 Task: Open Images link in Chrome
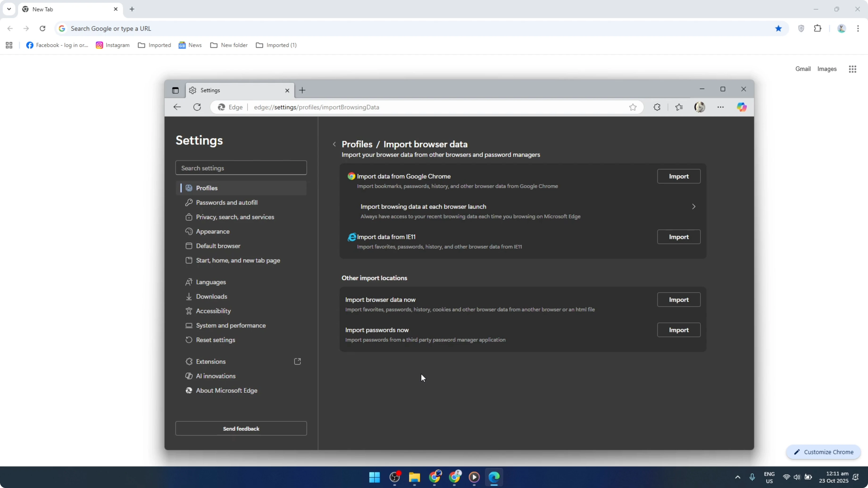pos(827,69)
